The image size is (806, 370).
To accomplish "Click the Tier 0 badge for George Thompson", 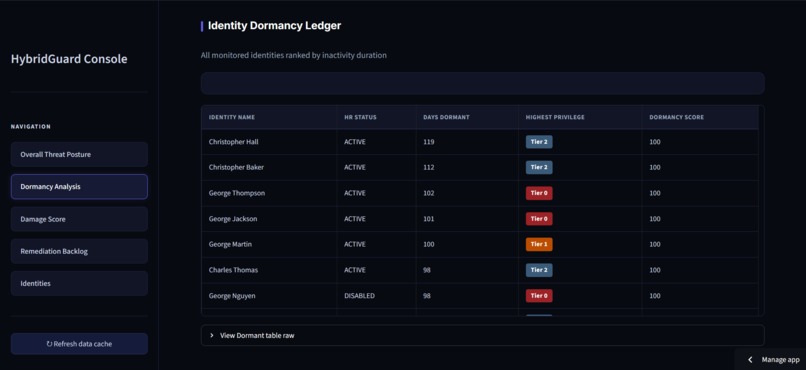I will coord(539,193).
